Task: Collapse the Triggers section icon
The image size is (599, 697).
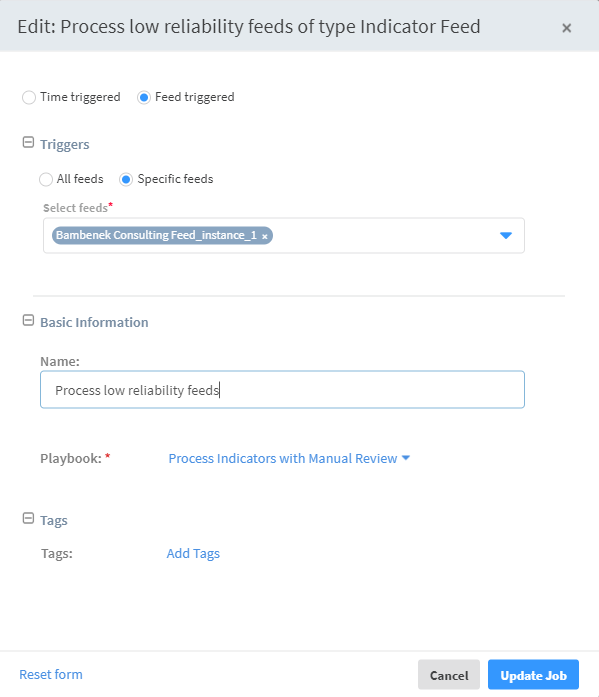Action: [28, 142]
